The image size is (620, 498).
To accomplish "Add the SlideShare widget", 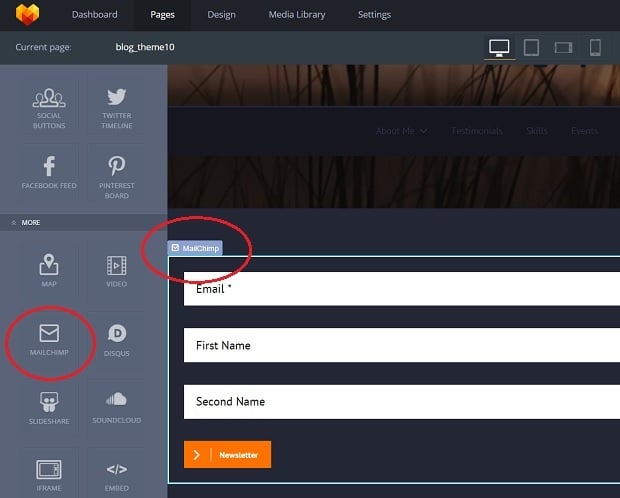I will click(49, 406).
